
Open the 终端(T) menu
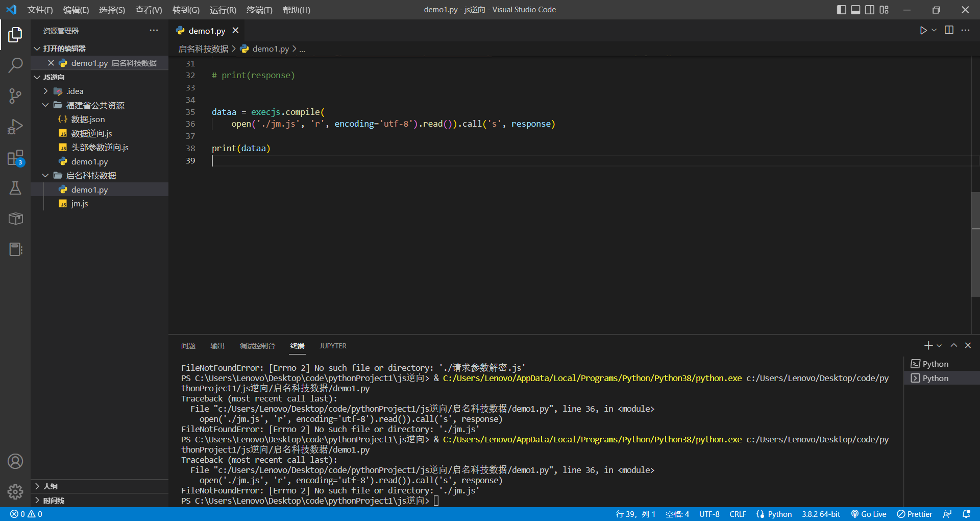pos(259,10)
